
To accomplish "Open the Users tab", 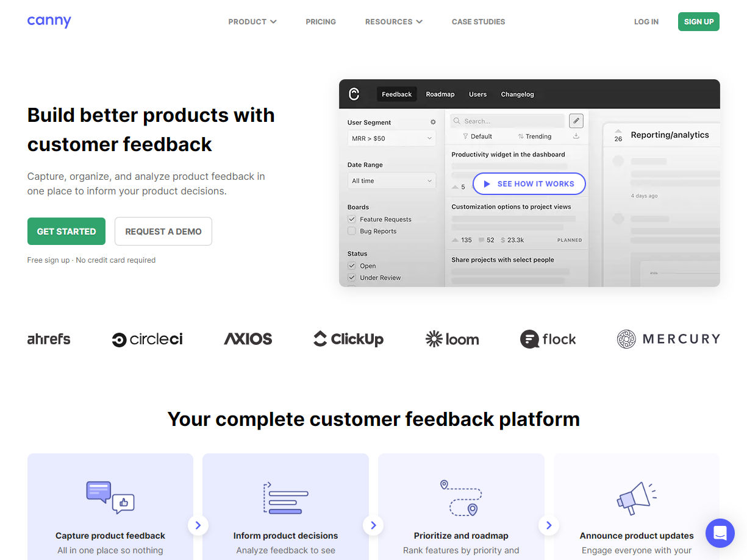I will [x=477, y=94].
